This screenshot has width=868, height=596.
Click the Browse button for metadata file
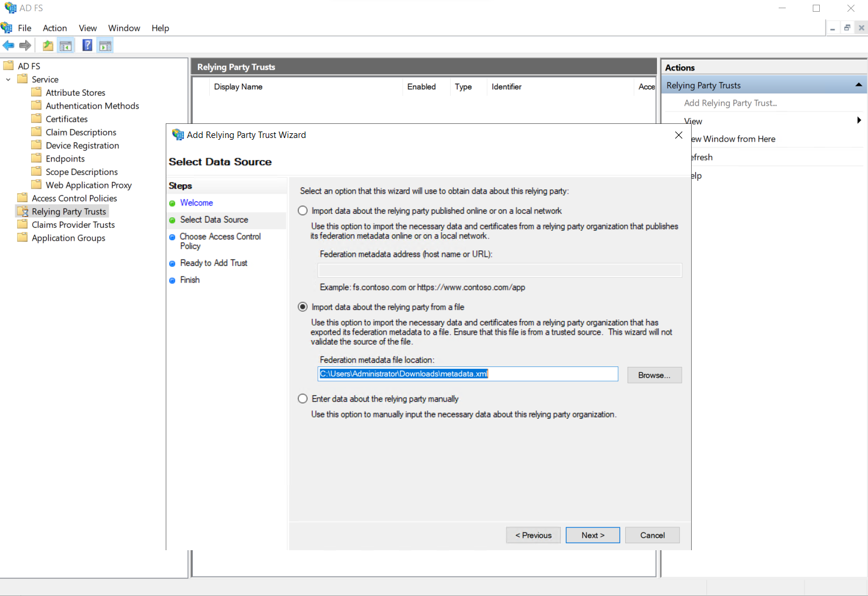click(654, 375)
